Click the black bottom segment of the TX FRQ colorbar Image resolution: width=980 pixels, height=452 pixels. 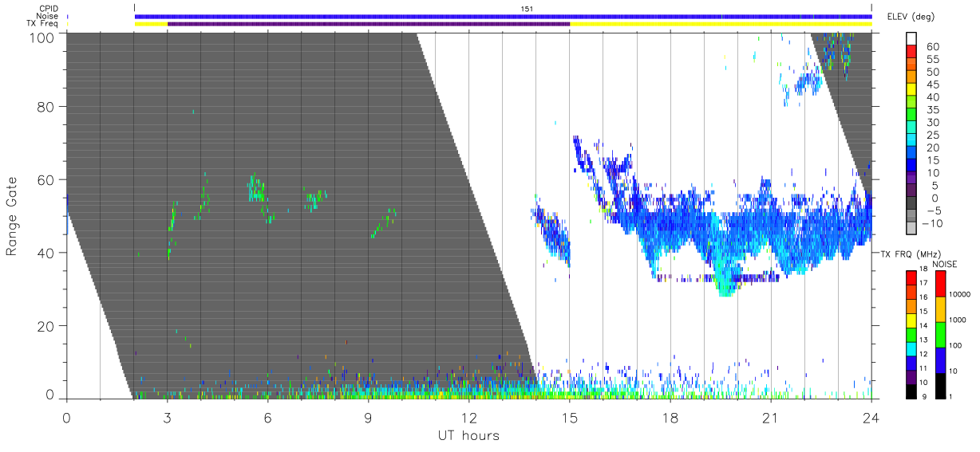coord(911,391)
